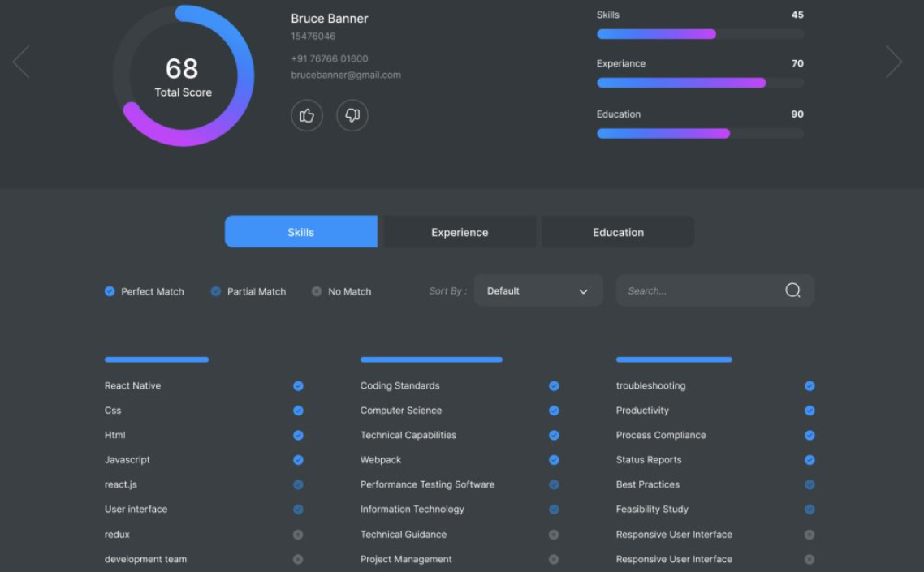
Task: Click the search magnifier icon
Action: click(792, 290)
